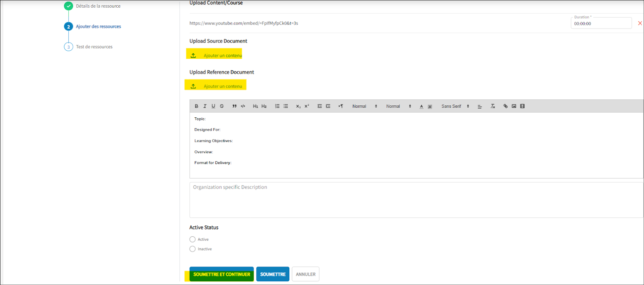The image size is (644, 285).
Task: Insert a blockquote using the quote icon
Action: pyautogui.click(x=234, y=106)
